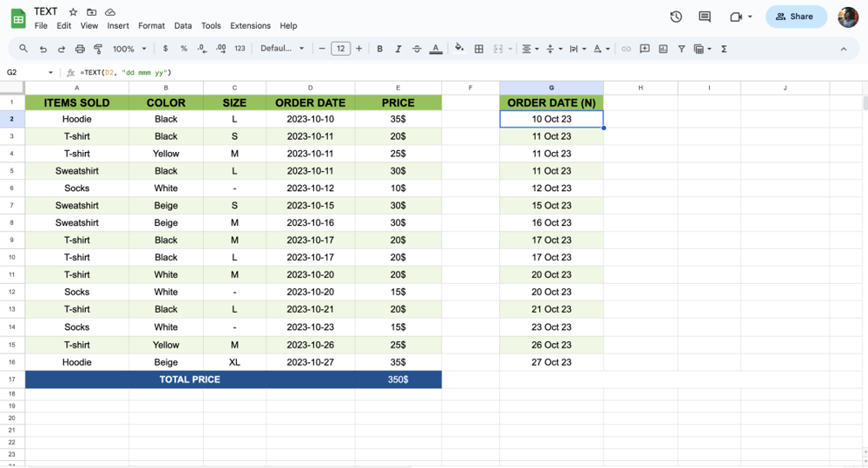This screenshot has width=868, height=468.
Task: Open the fill color picker
Action: click(459, 49)
